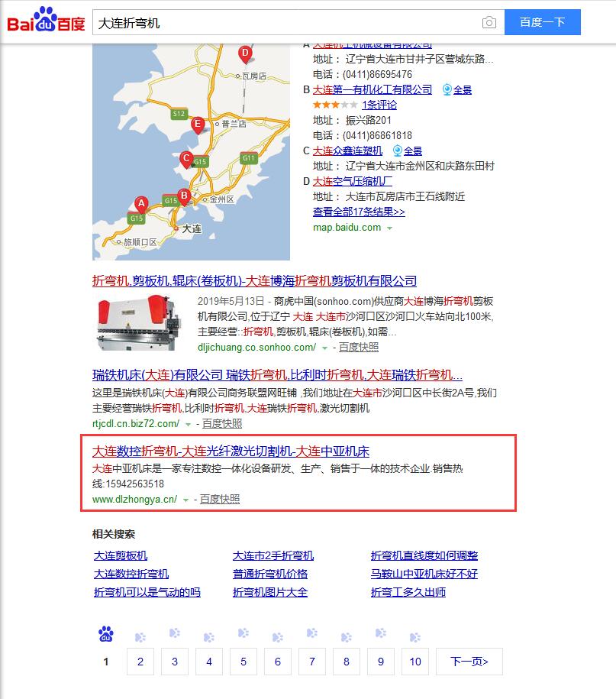Click the map.baidu.com URL
This screenshot has height=699, width=616.
347,228
